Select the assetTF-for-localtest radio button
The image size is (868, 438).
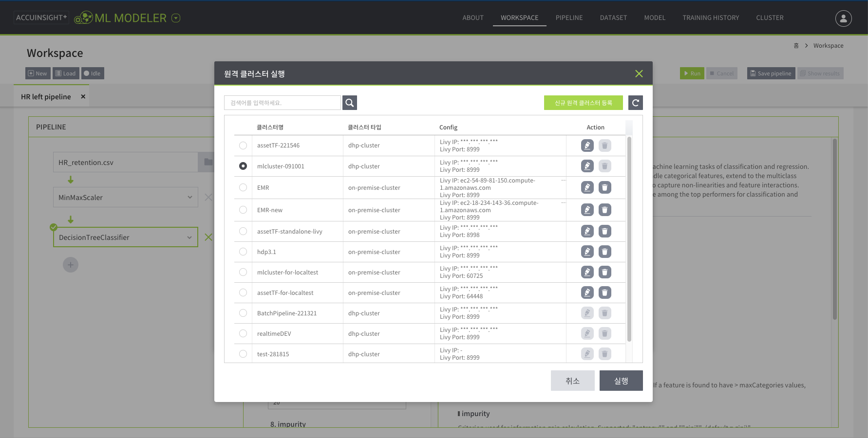243,292
